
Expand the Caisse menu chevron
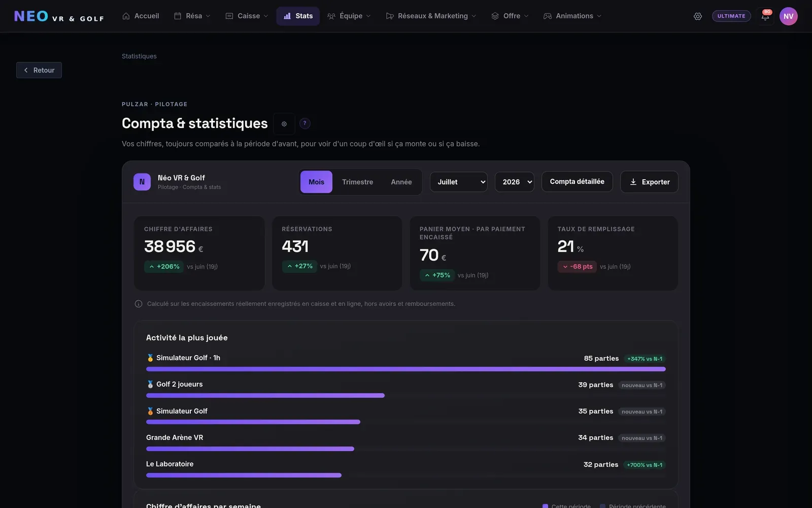(x=266, y=16)
